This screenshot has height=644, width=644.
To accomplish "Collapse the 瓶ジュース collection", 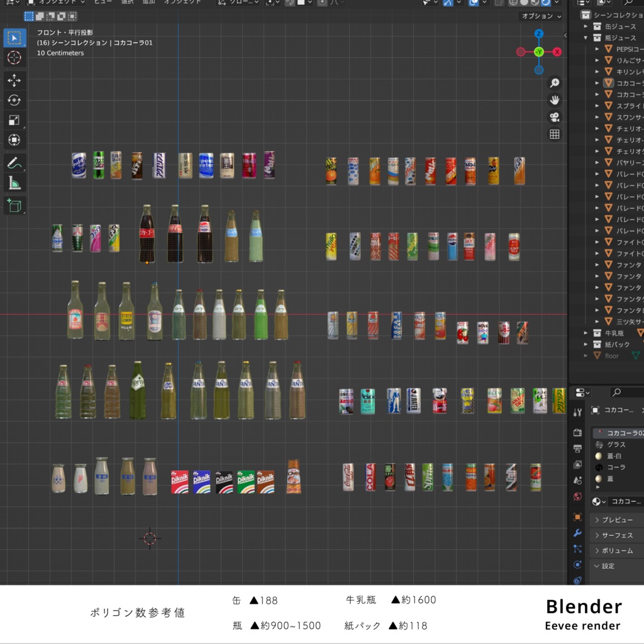I will 586,36.
